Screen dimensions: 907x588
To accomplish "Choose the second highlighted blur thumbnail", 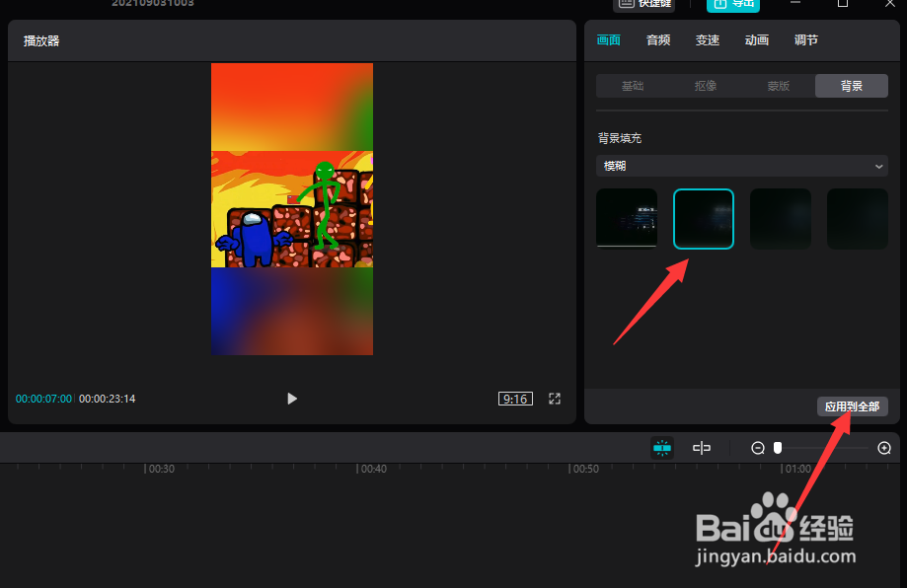I will point(704,219).
